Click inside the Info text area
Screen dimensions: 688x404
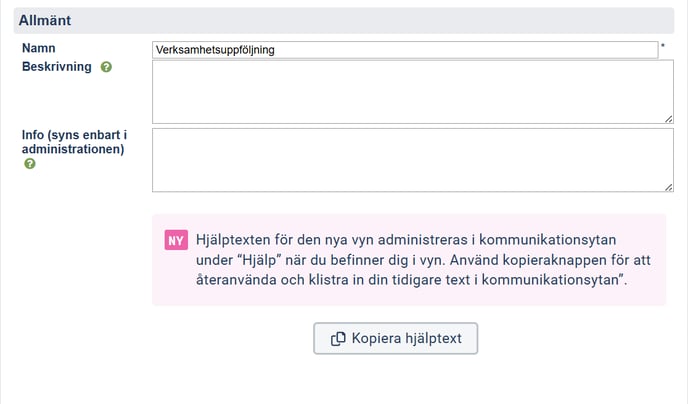[x=412, y=160]
